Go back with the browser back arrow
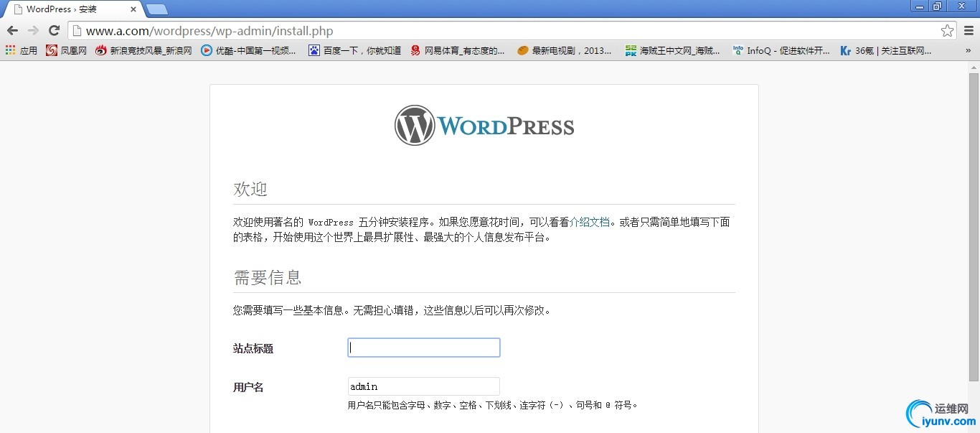This screenshot has width=980, height=433. click(x=12, y=31)
